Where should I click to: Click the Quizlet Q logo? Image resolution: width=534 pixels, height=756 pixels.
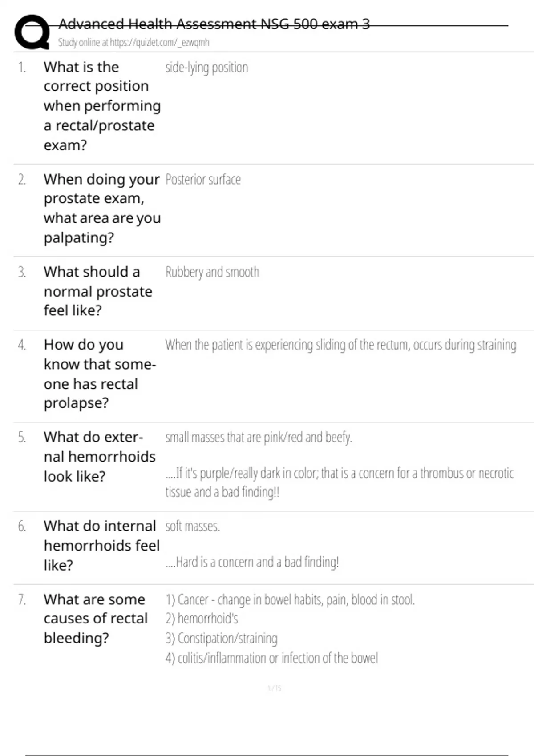click(32, 32)
